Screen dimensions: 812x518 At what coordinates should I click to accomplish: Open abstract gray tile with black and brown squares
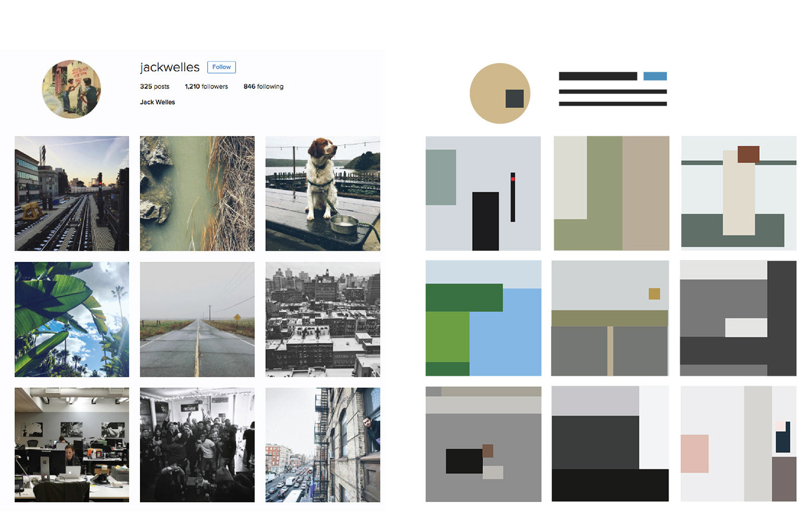[x=483, y=444]
